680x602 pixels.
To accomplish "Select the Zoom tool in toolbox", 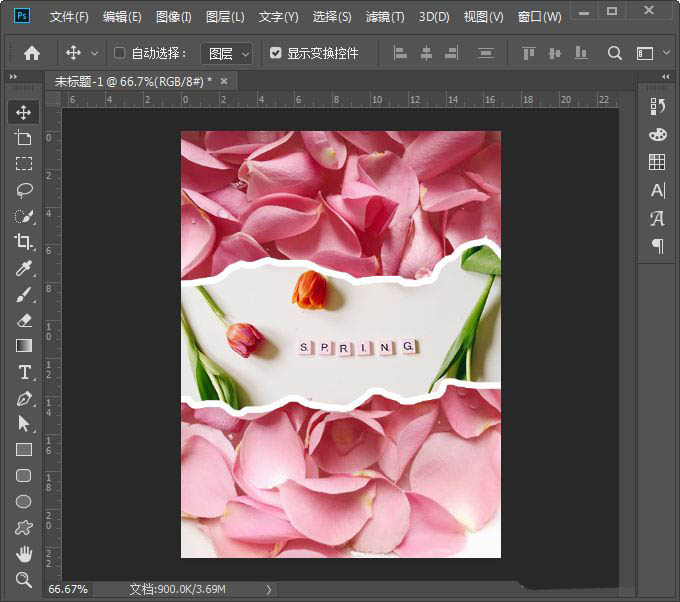I will 23,579.
